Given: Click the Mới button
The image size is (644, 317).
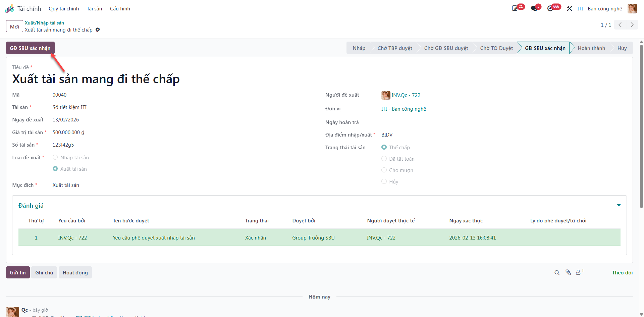Looking at the screenshot, I should [14, 27].
